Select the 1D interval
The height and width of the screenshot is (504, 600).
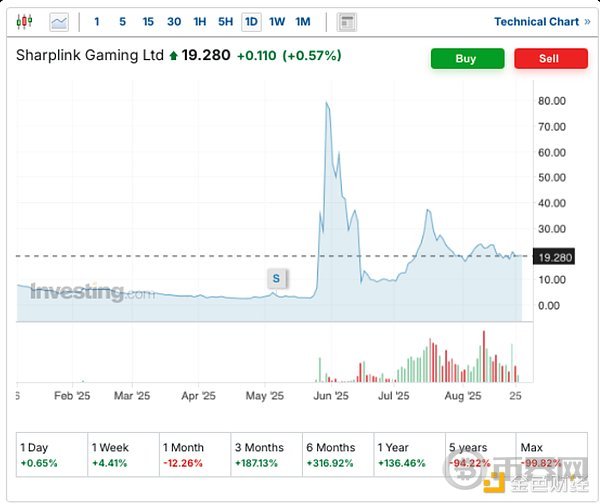(x=251, y=22)
